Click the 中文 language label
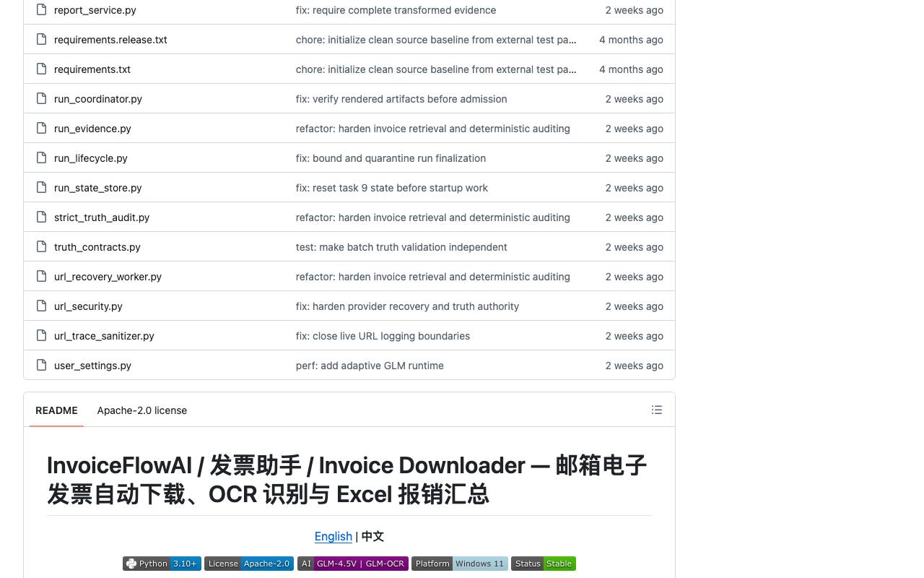Image resolution: width=924 pixels, height=578 pixels. tap(372, 536)
